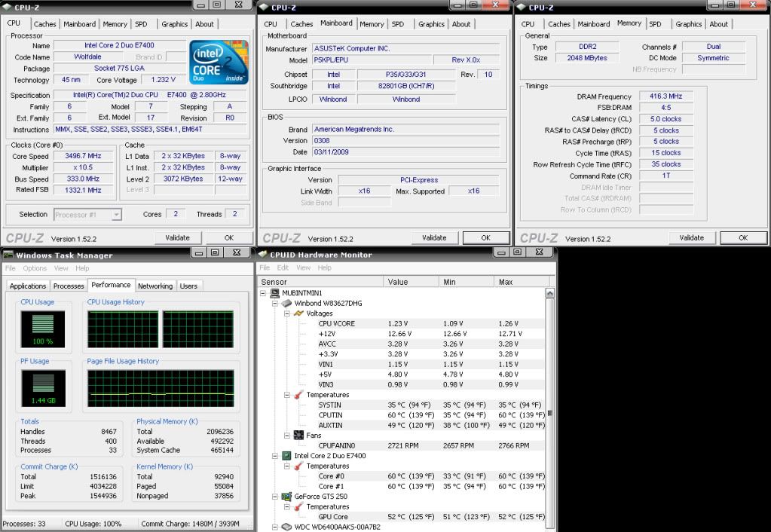The width and height of the screenshot is (771, 532).
Task: Click the DRAM Frequency value 416.3 MHz
Action: click(665, 96)
